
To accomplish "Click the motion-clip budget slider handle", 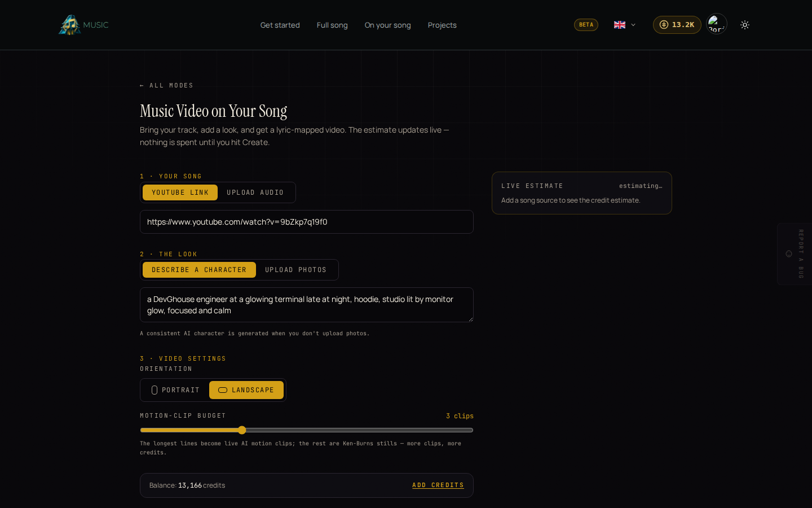I will [x=242, y=430].
